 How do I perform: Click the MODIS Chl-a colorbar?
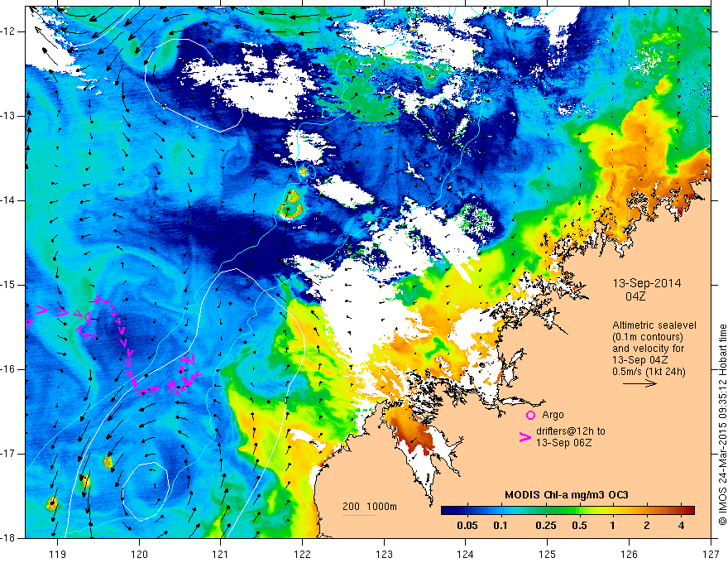[x=568, y=510]
